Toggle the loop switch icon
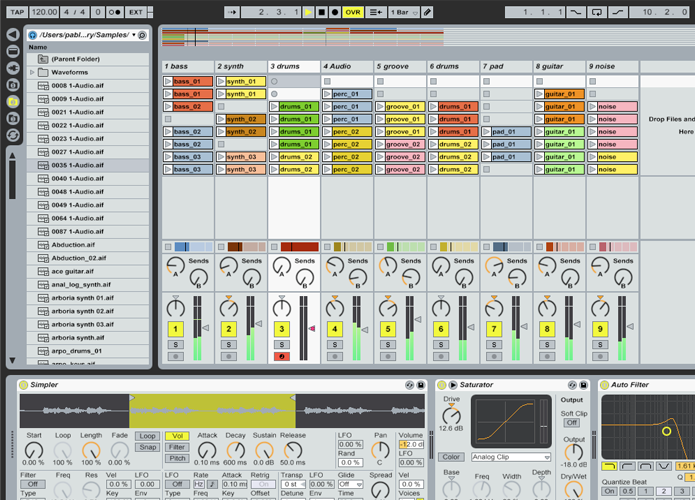This screenshot has width=695, height=500. [597, 12]
